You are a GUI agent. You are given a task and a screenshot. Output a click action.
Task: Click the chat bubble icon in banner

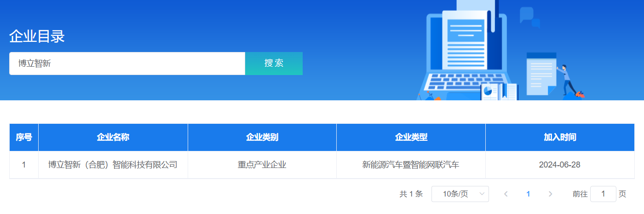[x=529, y=17]
